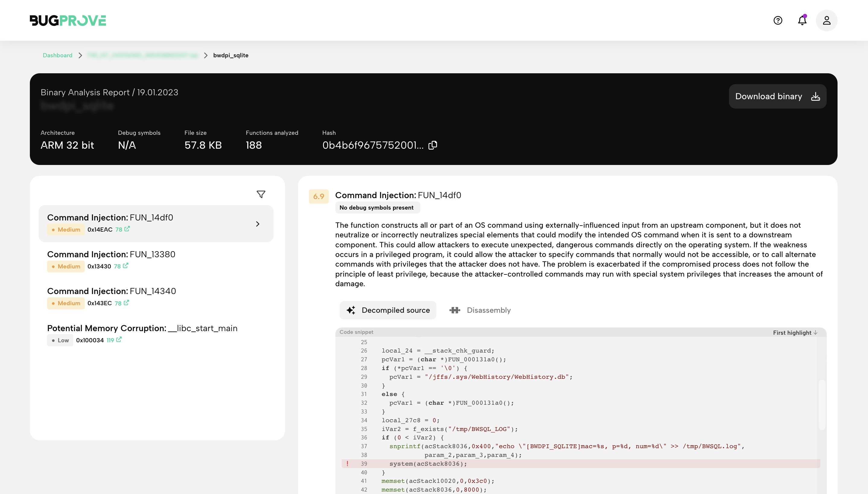Screen dimensions: 868x494
Task: Select the Command Injection FUN_13380 finding
Action: tap(111, 255)
